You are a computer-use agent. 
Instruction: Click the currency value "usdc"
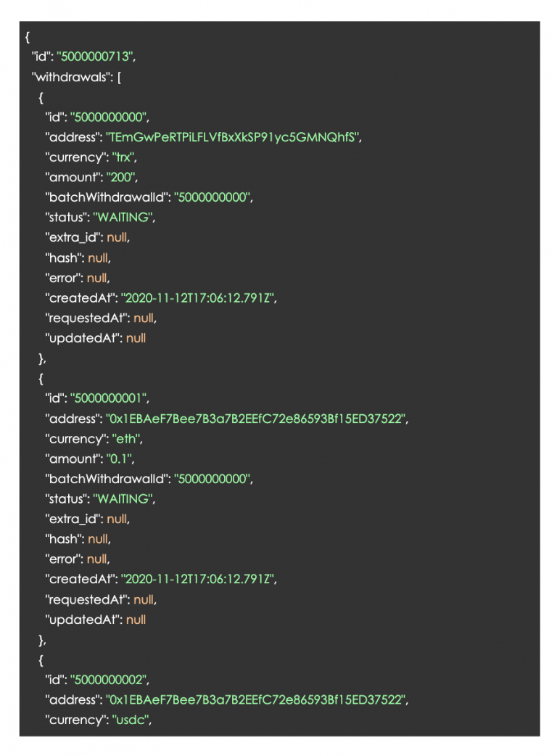pos(131,720)
